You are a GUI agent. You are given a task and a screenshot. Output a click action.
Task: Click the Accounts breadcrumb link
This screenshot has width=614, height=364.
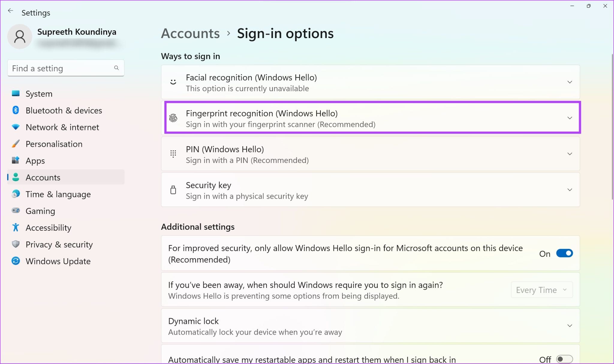(x=190, y=33)
